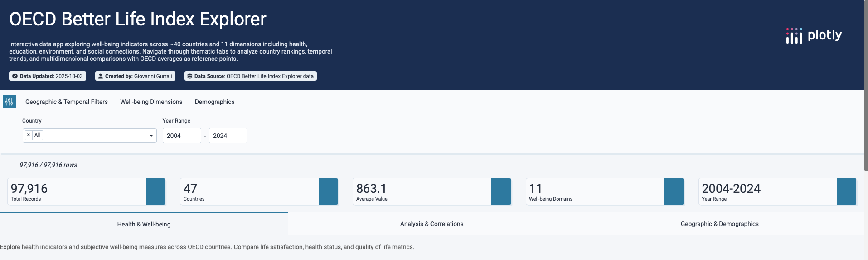
Task: Click the intro paragraph 'Interactive data app...'
Action: coord(170,51)
